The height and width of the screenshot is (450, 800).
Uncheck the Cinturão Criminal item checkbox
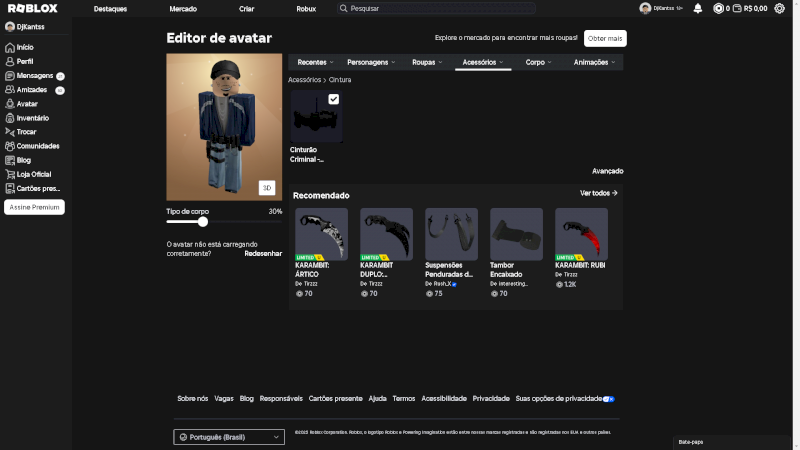click(333, 99)
